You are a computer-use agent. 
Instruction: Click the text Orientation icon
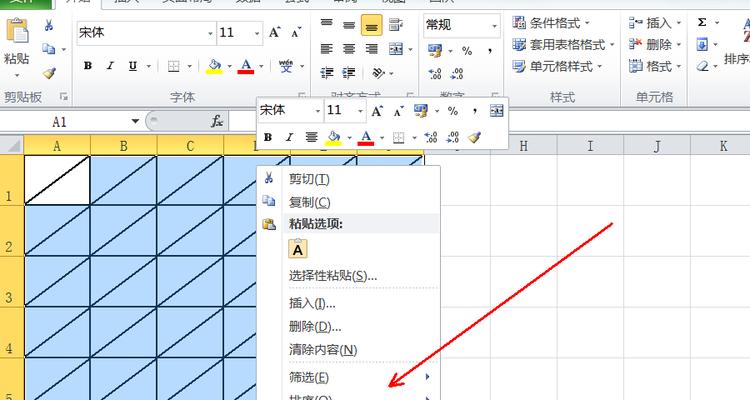pyautogui.click(x=378, y=73)
